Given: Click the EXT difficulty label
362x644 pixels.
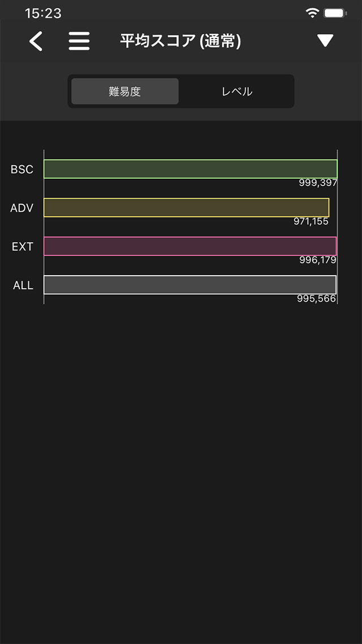Looking at the screenshot, I should point(23,247).
